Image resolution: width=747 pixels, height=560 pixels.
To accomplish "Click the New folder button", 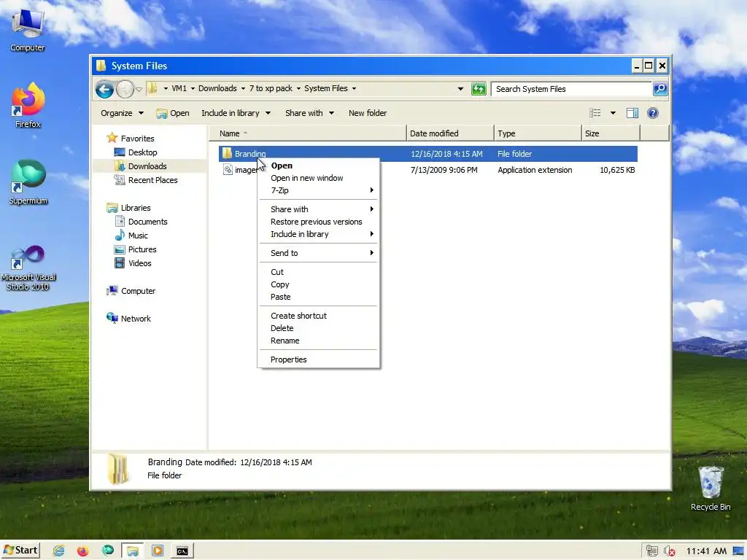I will click(368, 113).
